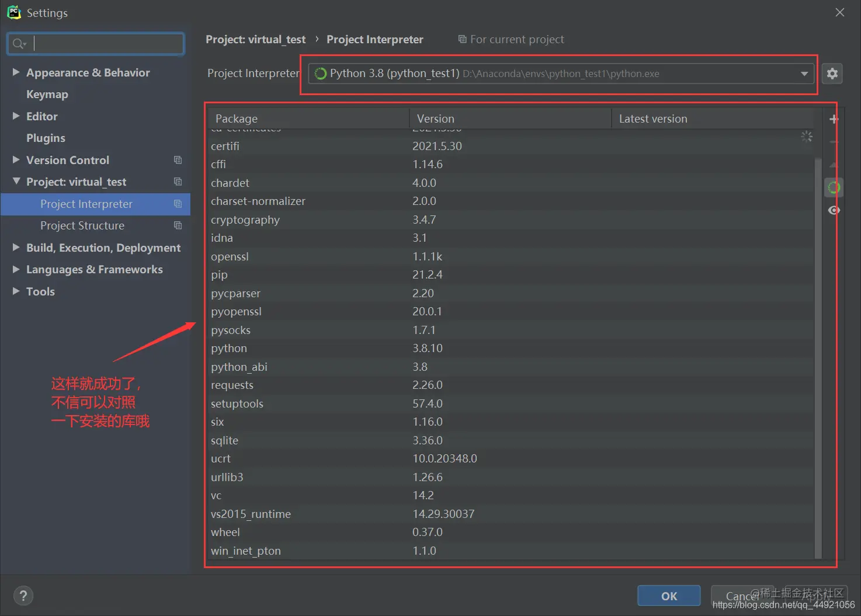Select the pip package row
861x616 pixels.
pos(512,274)
